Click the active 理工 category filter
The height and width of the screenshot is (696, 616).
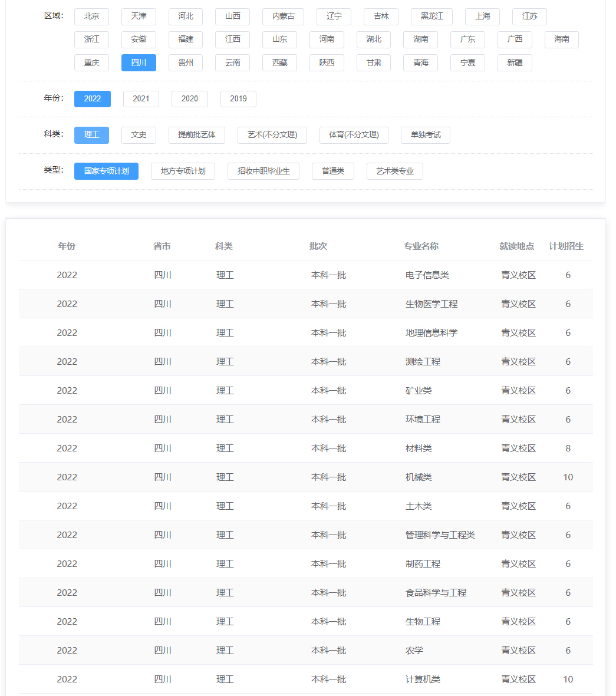click(x=91, y=135)
